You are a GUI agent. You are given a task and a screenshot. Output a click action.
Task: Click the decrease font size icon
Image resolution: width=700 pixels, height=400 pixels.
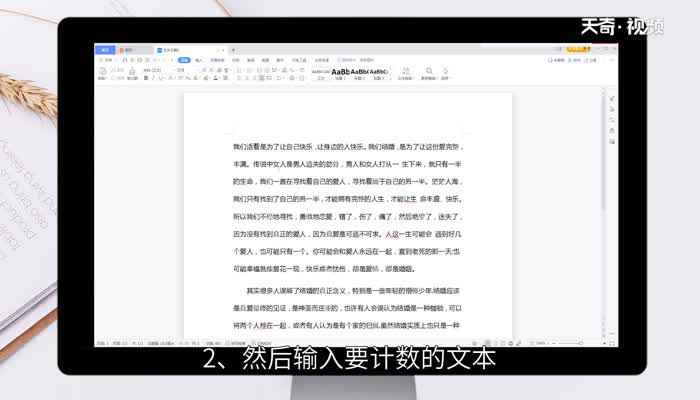click(211, 70)
